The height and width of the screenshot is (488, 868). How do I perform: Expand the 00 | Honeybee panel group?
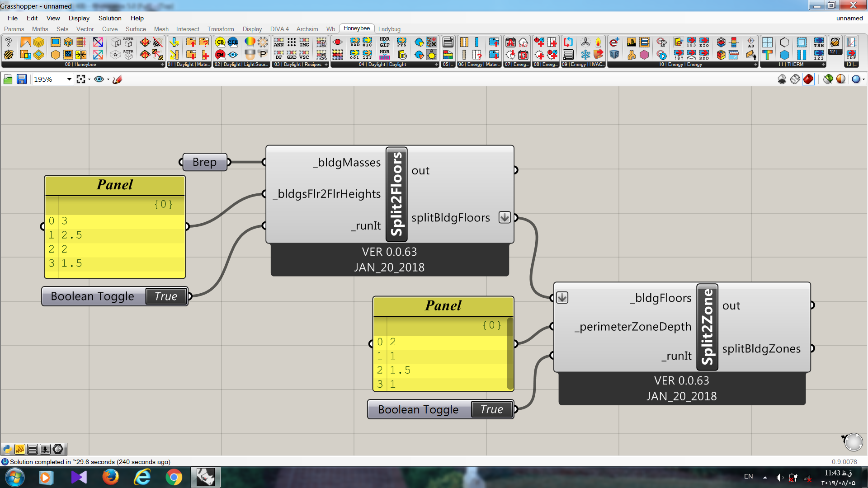point(162,65)
